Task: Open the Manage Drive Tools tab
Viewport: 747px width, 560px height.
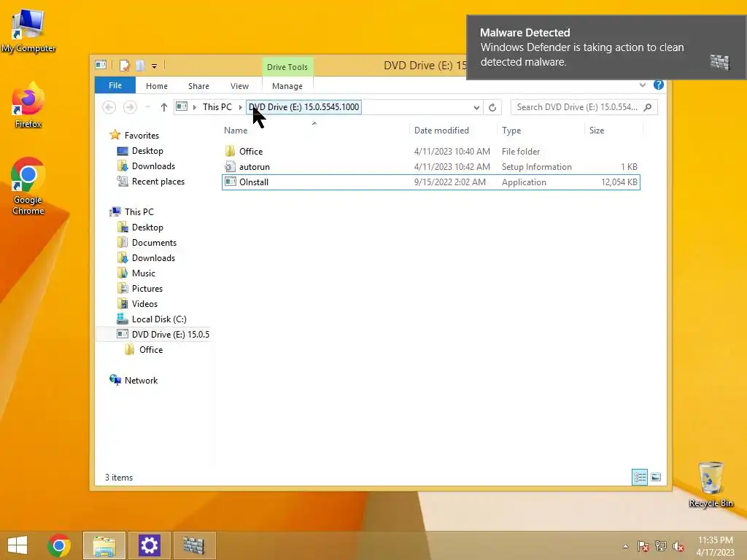Action: pyautogui.click(x=287, y=86)
